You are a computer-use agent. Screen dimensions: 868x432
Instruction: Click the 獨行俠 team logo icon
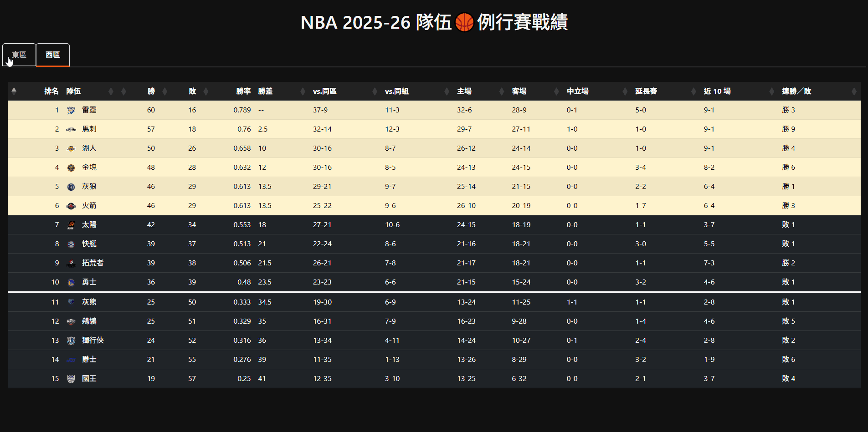(71, 341)
